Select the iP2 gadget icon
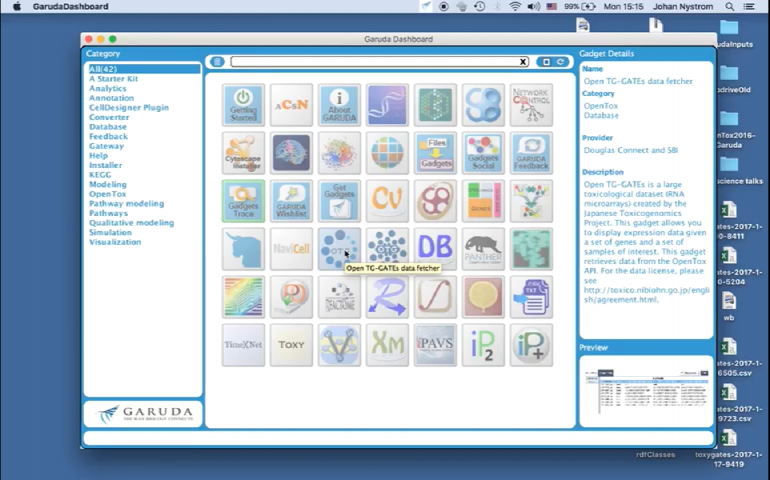Screen dimensions: 770x480 [x=483, y=345]
